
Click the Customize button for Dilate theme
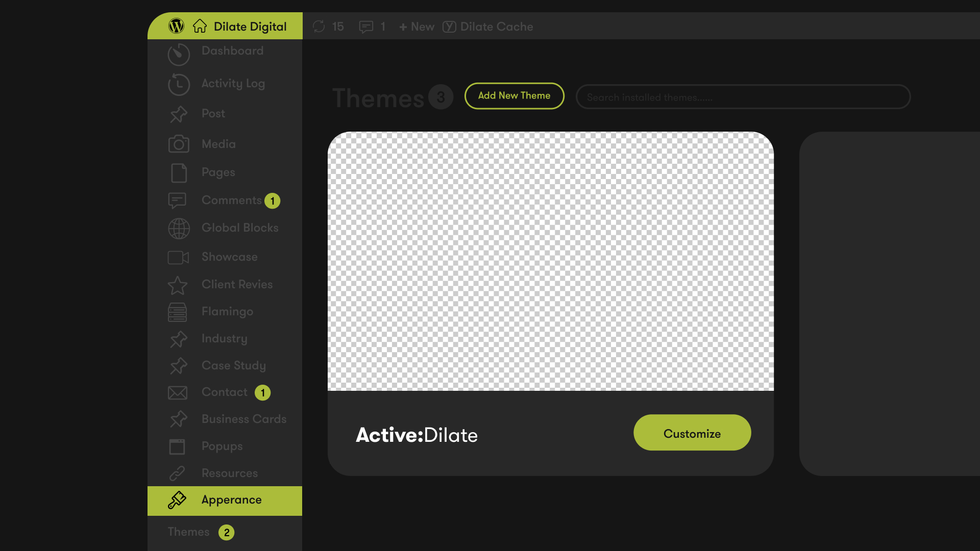pos(692,433)
